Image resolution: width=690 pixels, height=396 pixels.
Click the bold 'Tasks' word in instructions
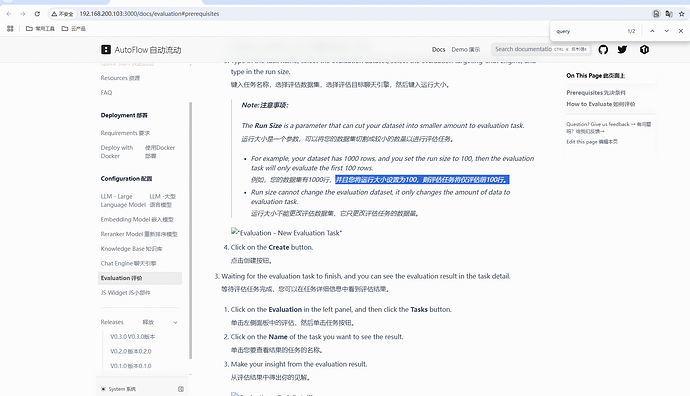[419, 309]
